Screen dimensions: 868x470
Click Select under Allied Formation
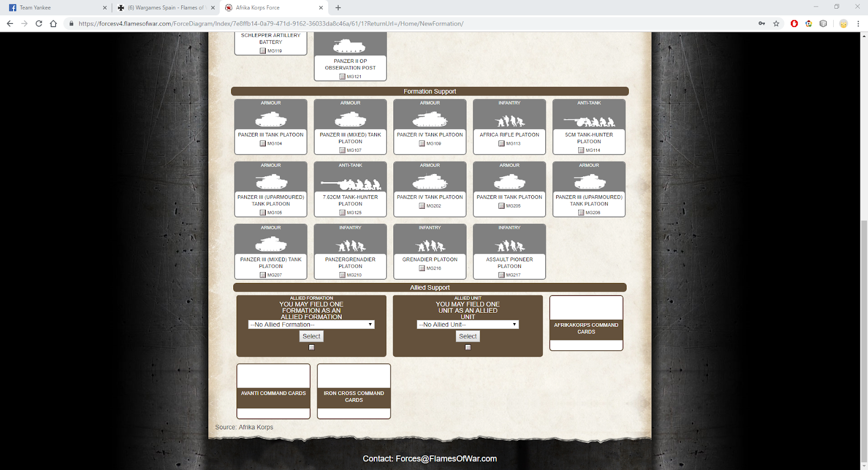(311, 337)
